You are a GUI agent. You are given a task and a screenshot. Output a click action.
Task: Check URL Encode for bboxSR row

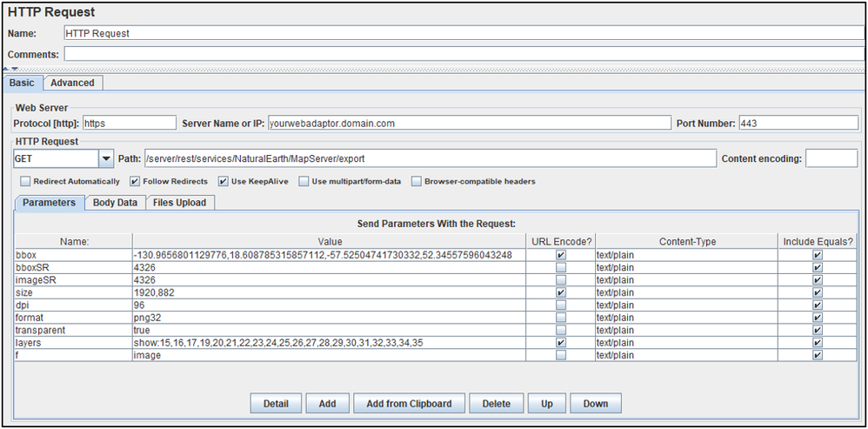(561, 267)
